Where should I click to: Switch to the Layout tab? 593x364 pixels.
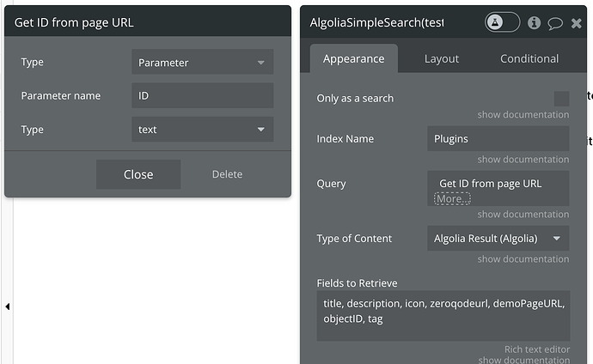442,58
